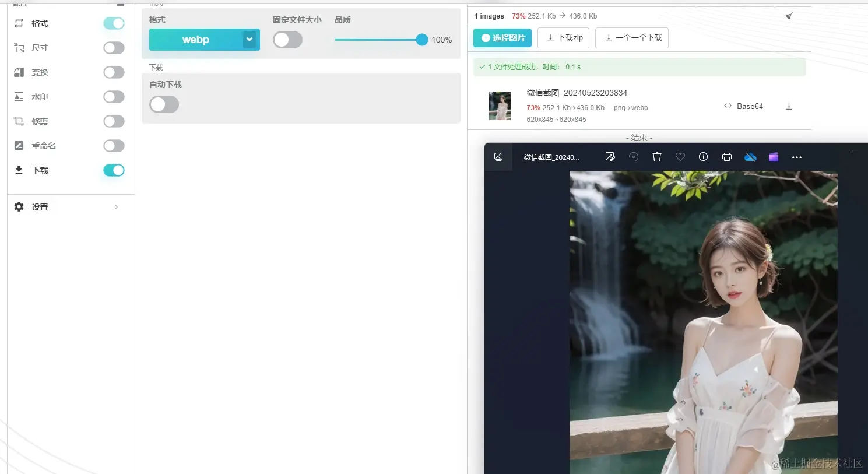Select the 重命名 menu item label
868x474 pixels.
click(x=44, y=146)
